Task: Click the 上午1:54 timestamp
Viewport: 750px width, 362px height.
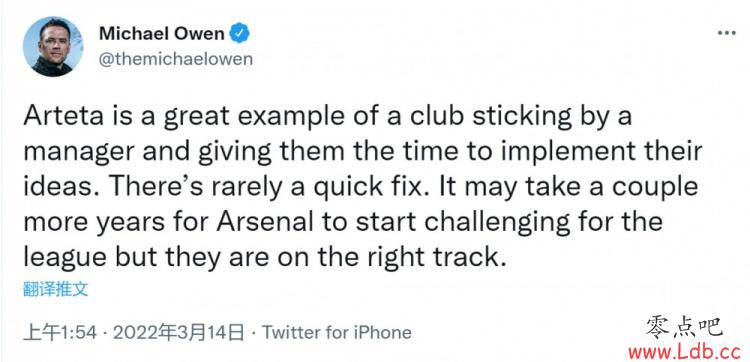Action: click(x=60, y=332)
